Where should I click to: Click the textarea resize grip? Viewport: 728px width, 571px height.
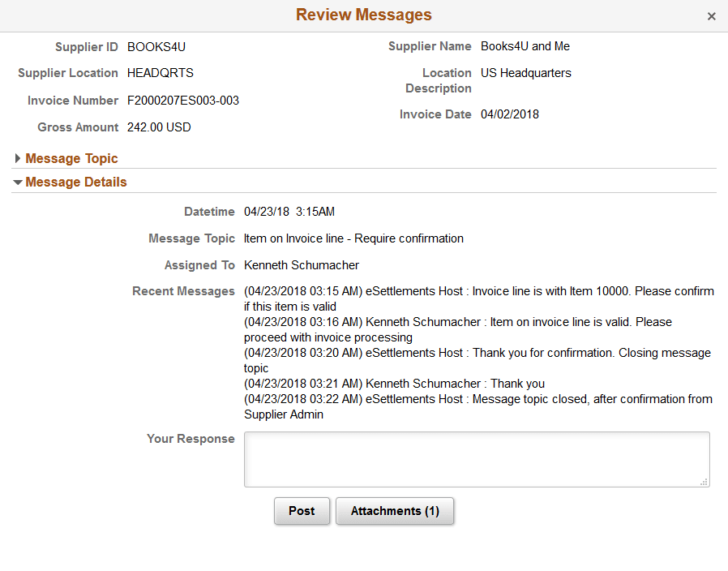[x=704, y=483]
